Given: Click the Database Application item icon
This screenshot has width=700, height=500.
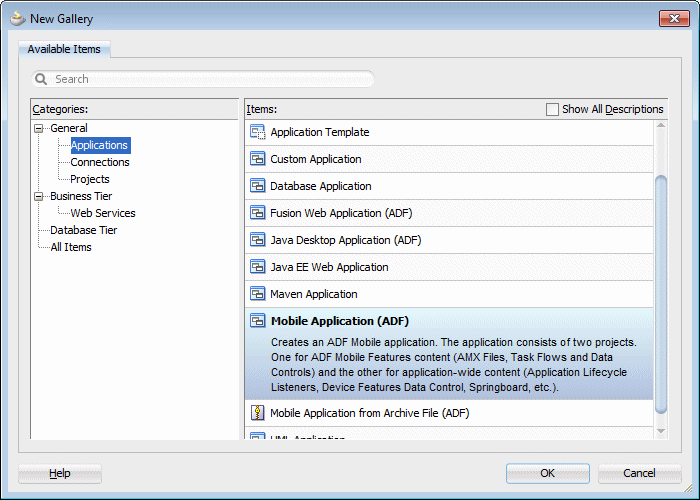Looking at the screenshot, I should click(x=257, y=186).
